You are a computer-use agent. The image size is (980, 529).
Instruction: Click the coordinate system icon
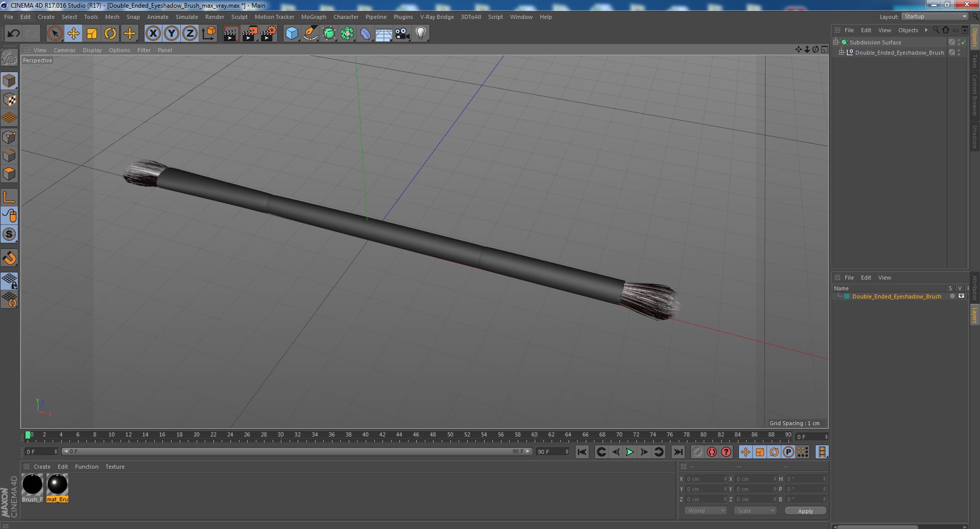click(209, 34)
